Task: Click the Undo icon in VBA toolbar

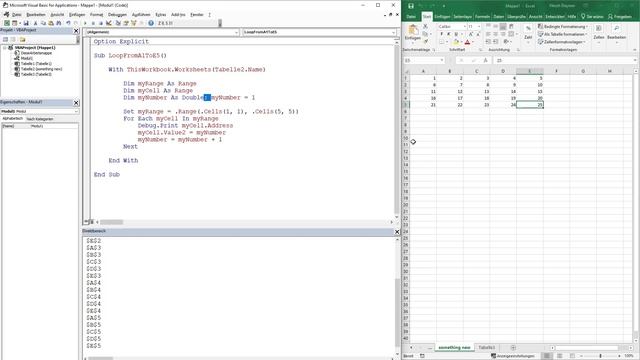Action: (68, 23)
